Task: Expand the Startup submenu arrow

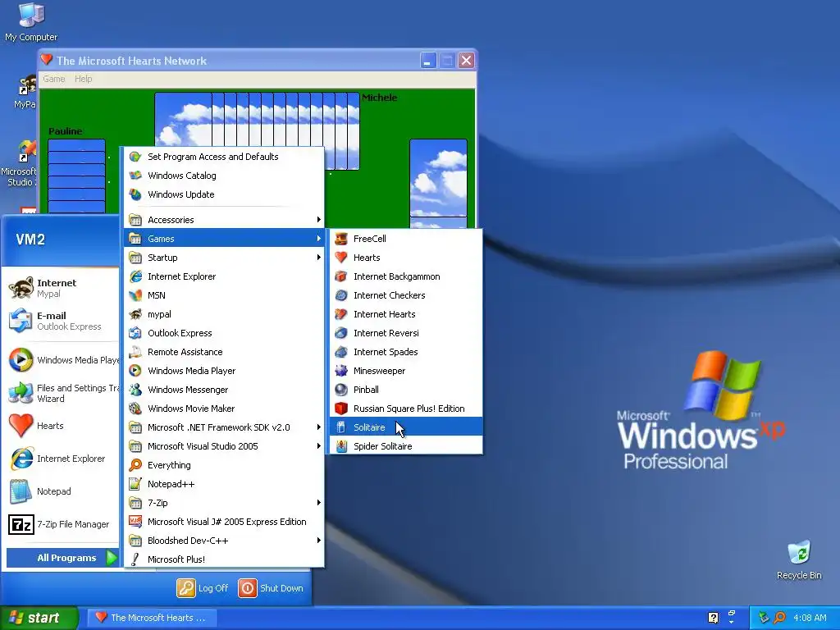Action: tap(319, 257)
